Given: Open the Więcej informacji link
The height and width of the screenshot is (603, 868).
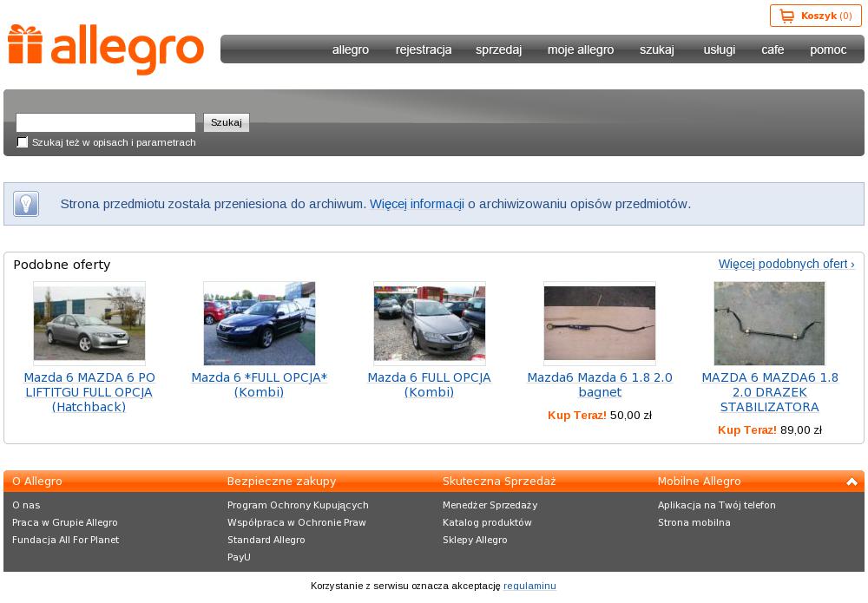Looking at the screenshot, I should click(x=417, y=204).
